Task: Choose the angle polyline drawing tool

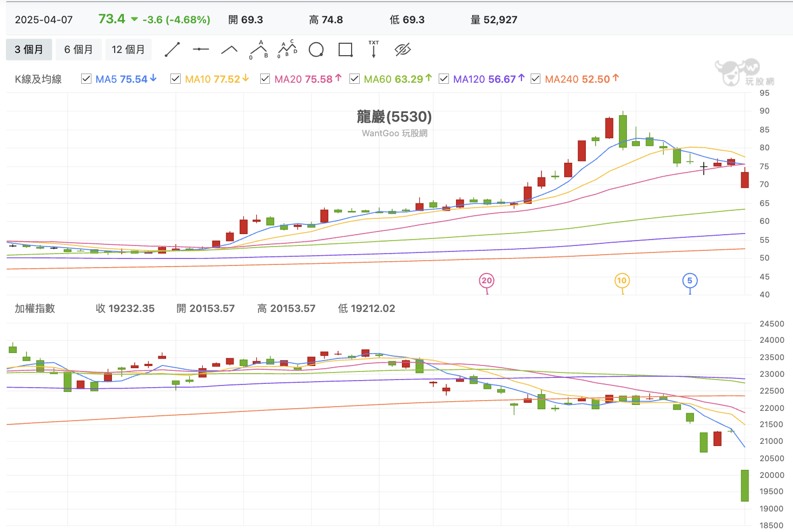Action: point(229,50)
